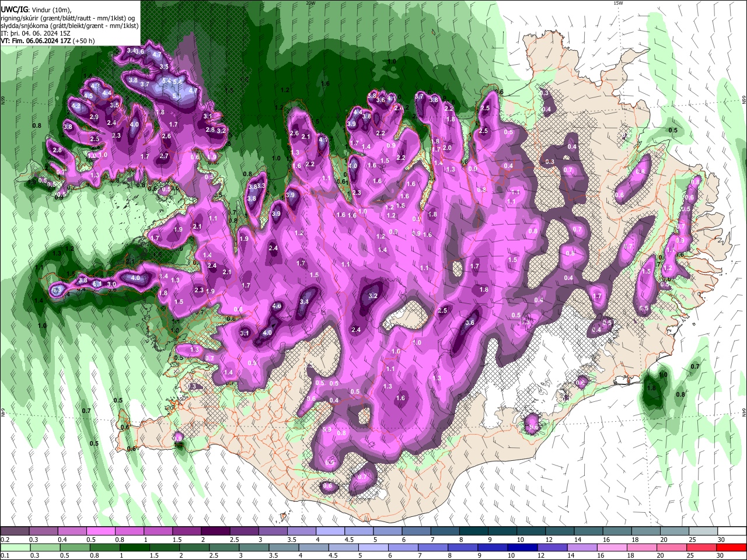Click the darkest green swatch between lower 1 and 1.5
This screenshot has width=747, height=560.
pyautogui.click(x=135, y=548)
